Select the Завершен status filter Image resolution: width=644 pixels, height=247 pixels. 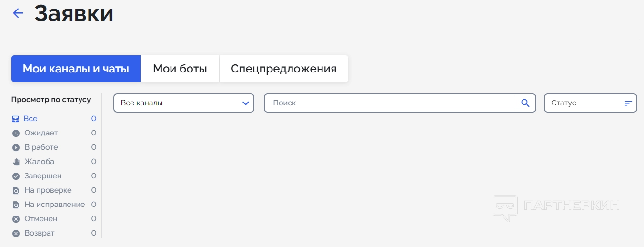[x=43, y=176]
